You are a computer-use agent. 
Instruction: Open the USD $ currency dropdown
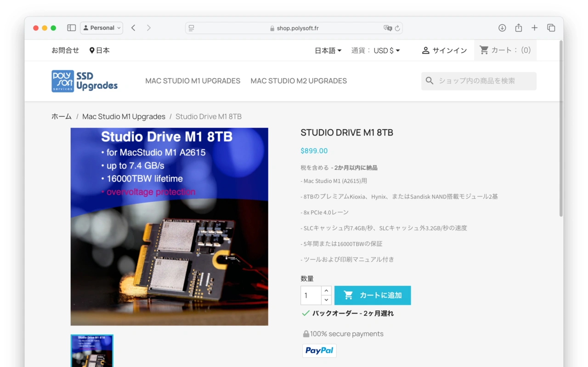tap(386, 51)
